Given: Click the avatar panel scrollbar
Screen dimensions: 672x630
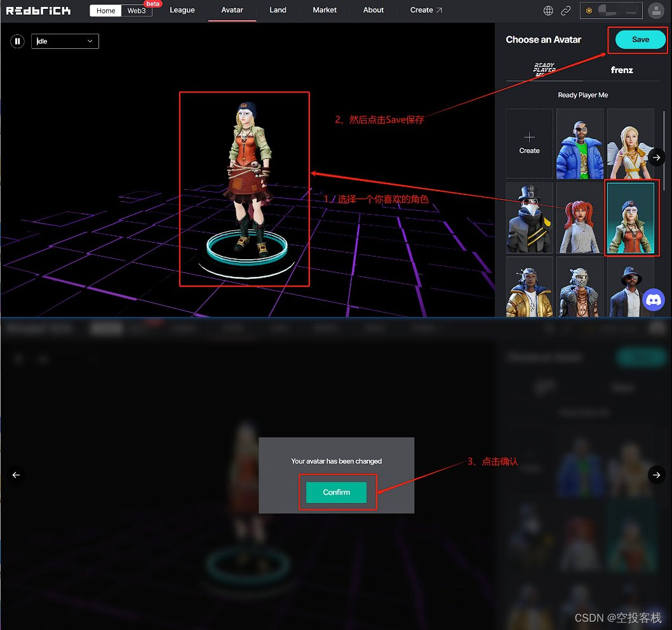Looking at the screenshot, I should (664, 150).
